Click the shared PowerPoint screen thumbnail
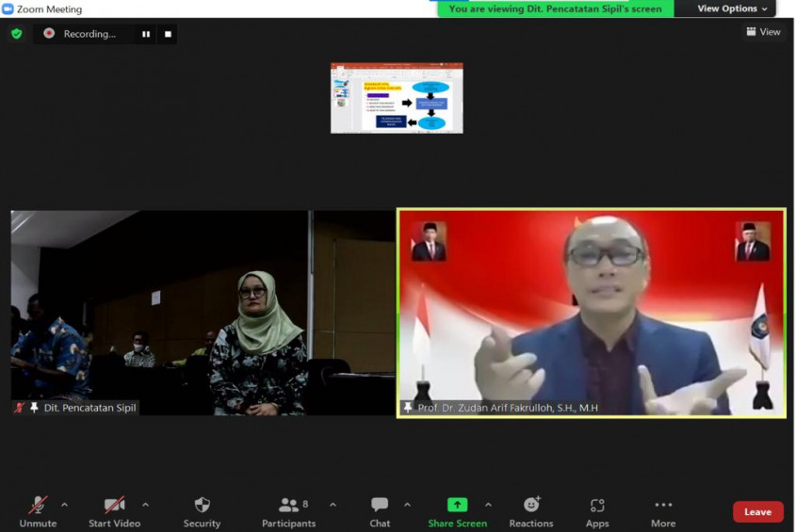This screenshot has width=796, height=532. [397, 98]
